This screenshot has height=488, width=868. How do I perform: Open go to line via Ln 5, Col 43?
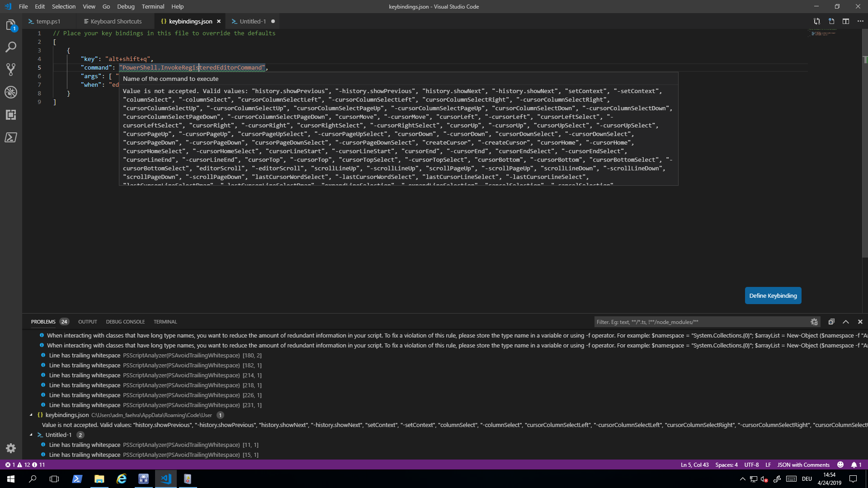coord(694,465)
